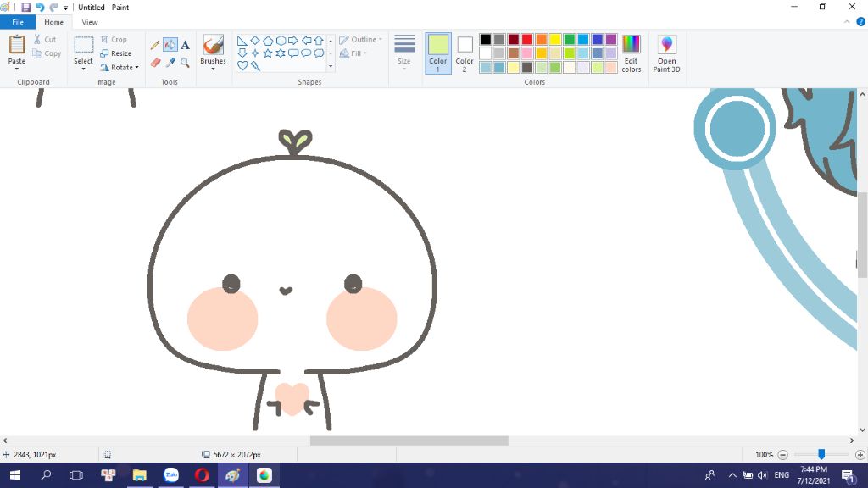Select the Magnifier tool
Image resolution: width=868 pixels, height=488 pixels.
[185, 63]
